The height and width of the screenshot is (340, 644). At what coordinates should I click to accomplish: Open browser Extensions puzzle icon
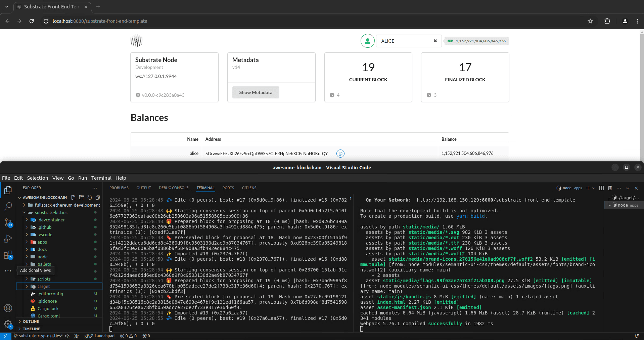click(x=607, y=21)
